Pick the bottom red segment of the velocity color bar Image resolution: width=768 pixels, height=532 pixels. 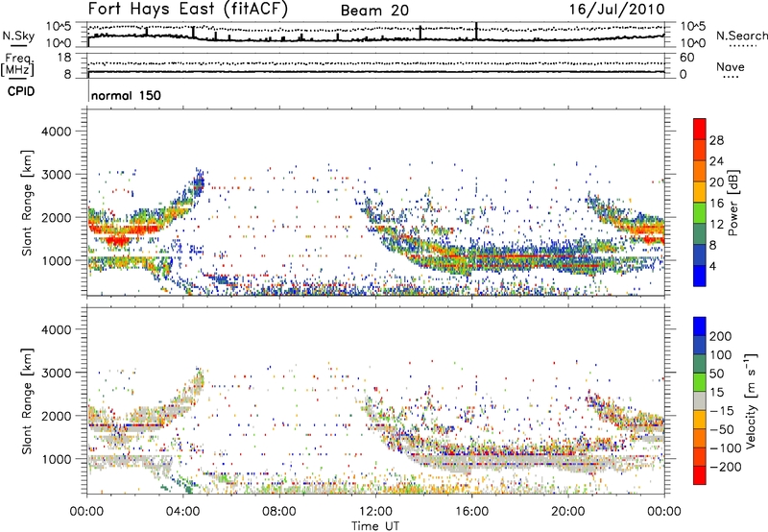[700, 475]
